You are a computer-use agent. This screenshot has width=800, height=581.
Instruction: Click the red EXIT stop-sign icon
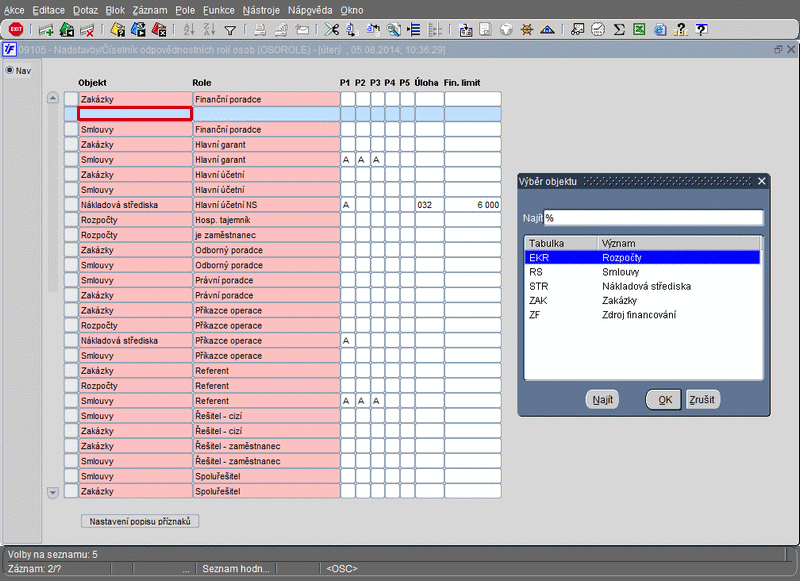tap(16, 29)
